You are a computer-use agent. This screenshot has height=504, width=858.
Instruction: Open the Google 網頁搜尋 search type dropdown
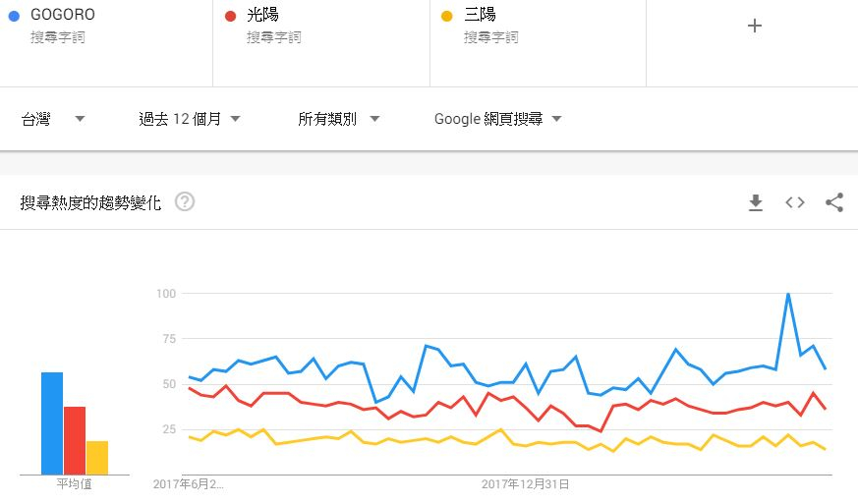(x=498, y=119)
